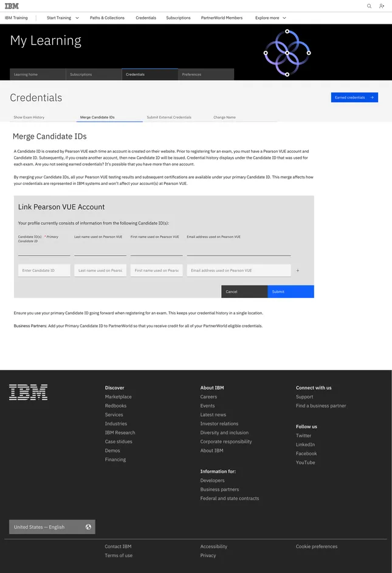The width and height of the screenshot is (392, 573).
Task: Click the IBM logo in top header
Action: (12, 6)
